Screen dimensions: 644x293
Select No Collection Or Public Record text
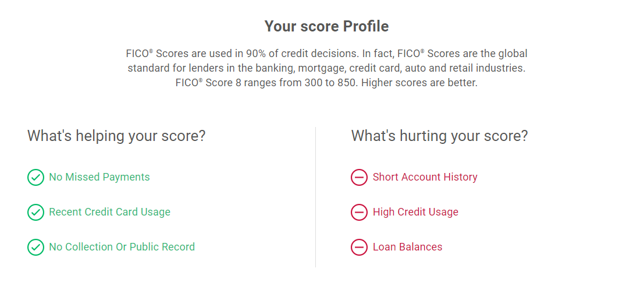[122, 247]
